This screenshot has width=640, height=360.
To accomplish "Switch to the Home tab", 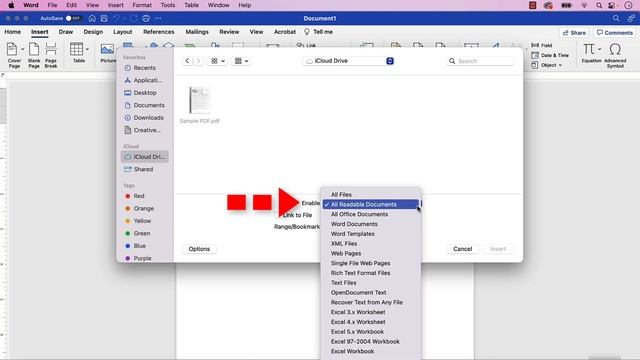I will pos(13,32).
